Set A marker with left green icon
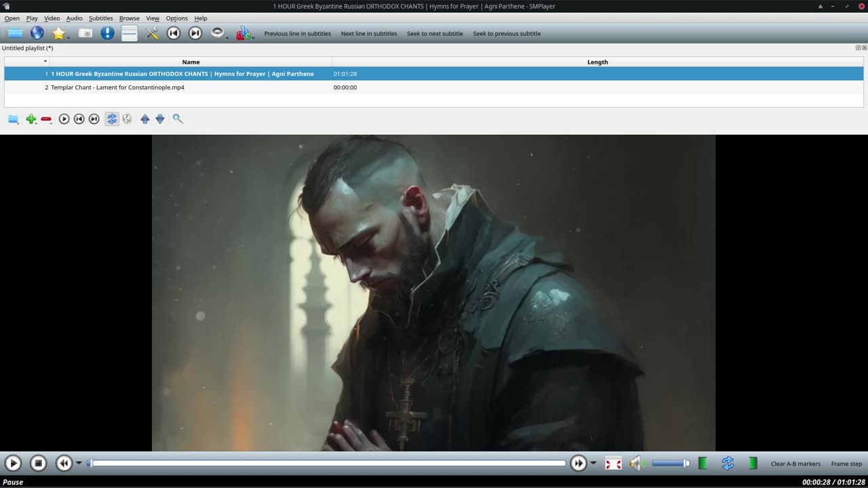Image resolution: width=868 pixels, height=488 pixels. click(x=703, y=464)
